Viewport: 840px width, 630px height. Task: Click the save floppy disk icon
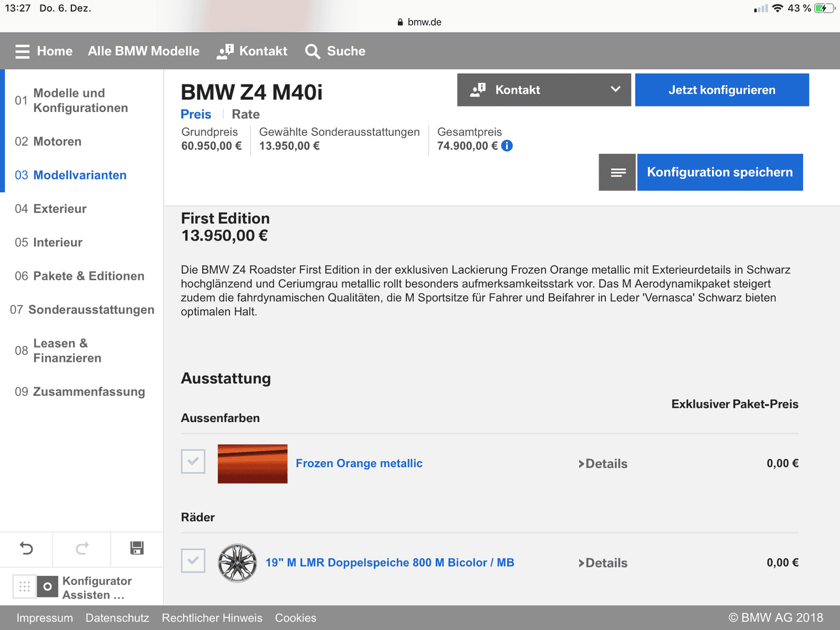coord(137,549)
